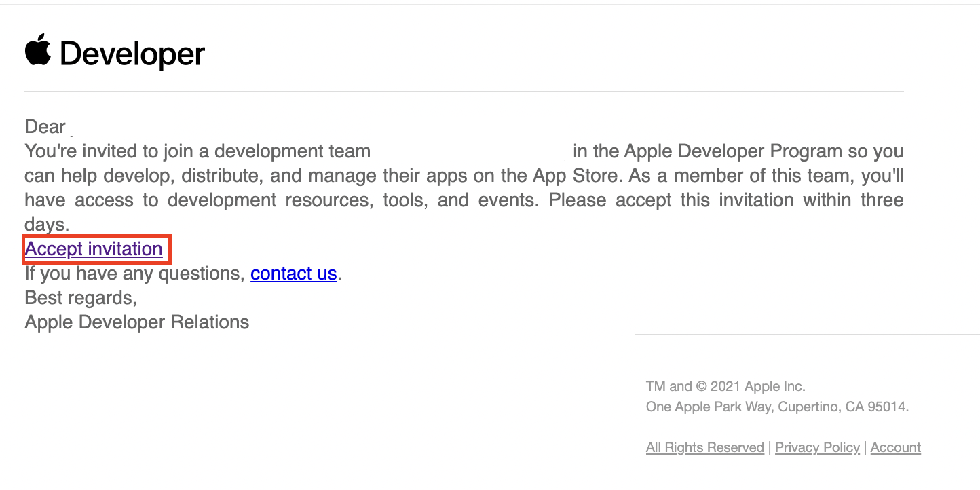Click the Developer heading text
The width and height of the screenshot is (980, 490).
(x=132, y=54)
